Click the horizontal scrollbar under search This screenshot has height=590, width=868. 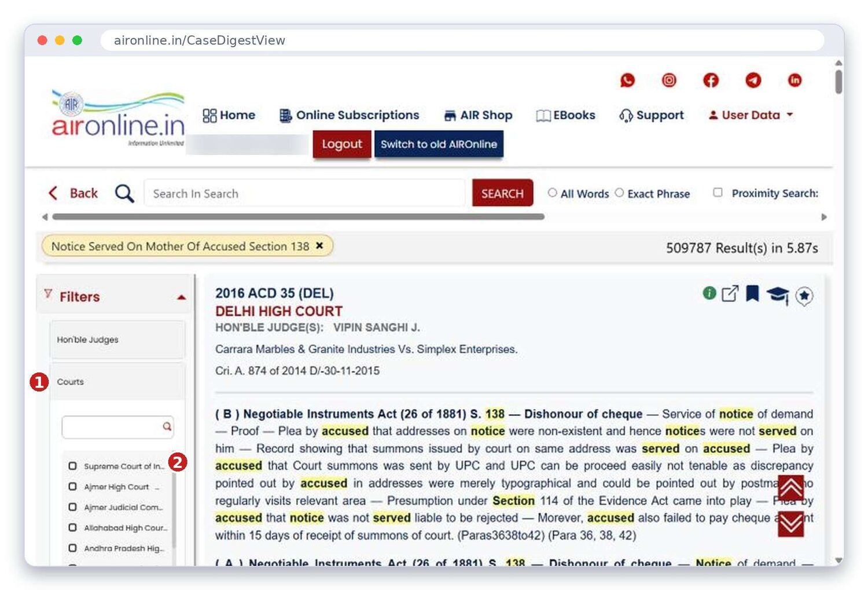click(298, 217)
